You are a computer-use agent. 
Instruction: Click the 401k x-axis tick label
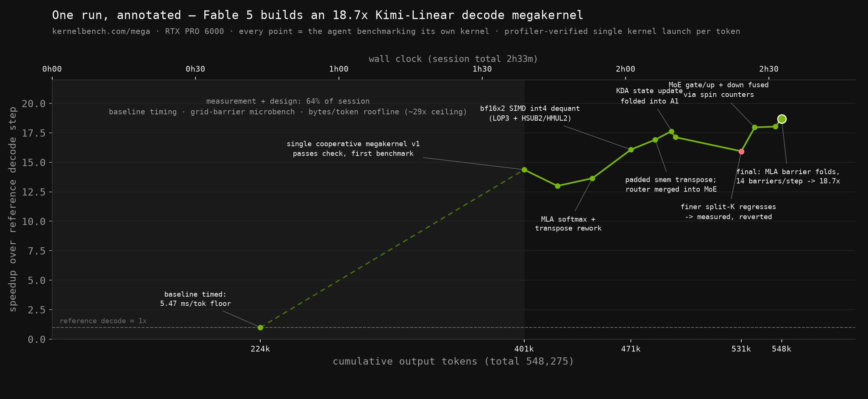coord(524,349)
